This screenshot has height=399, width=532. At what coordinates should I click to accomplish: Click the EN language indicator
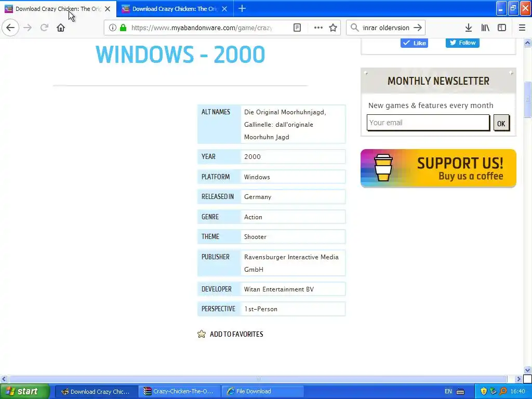[448, 392]
